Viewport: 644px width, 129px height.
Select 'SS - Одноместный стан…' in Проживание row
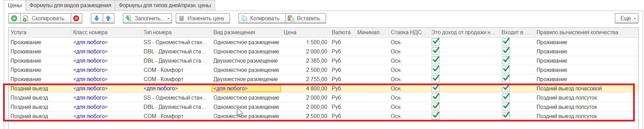click(176, 42)
